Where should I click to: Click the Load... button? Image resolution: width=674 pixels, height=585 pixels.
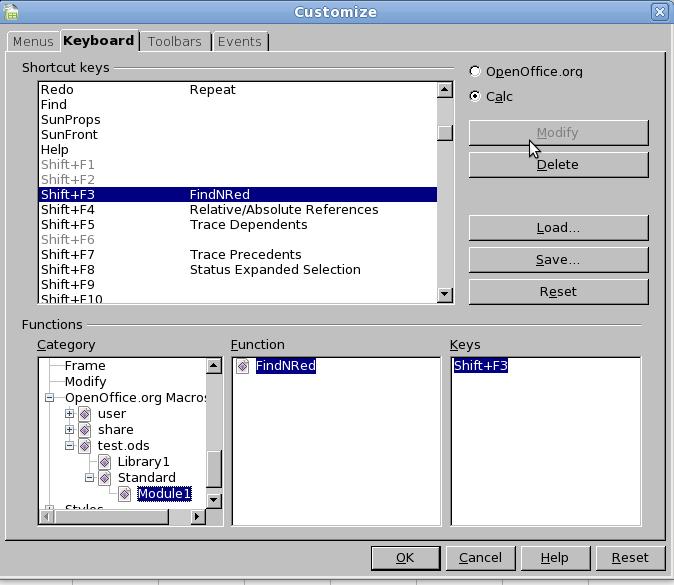pos(558,228)
